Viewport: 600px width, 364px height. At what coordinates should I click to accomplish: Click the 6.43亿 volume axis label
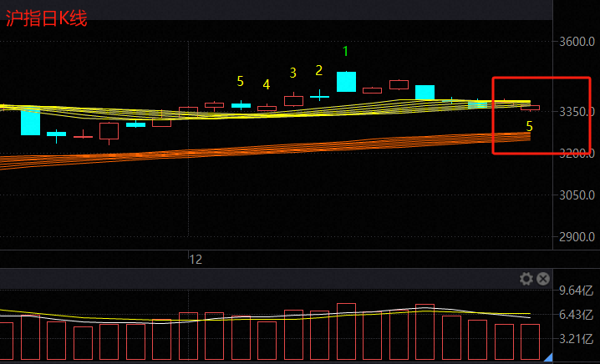[x=576, y=315]
